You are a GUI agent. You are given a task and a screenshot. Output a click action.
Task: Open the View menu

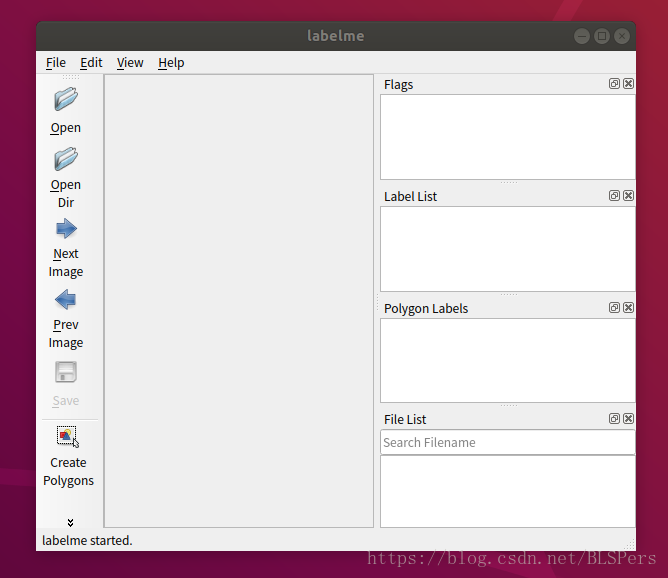point(130,63)
